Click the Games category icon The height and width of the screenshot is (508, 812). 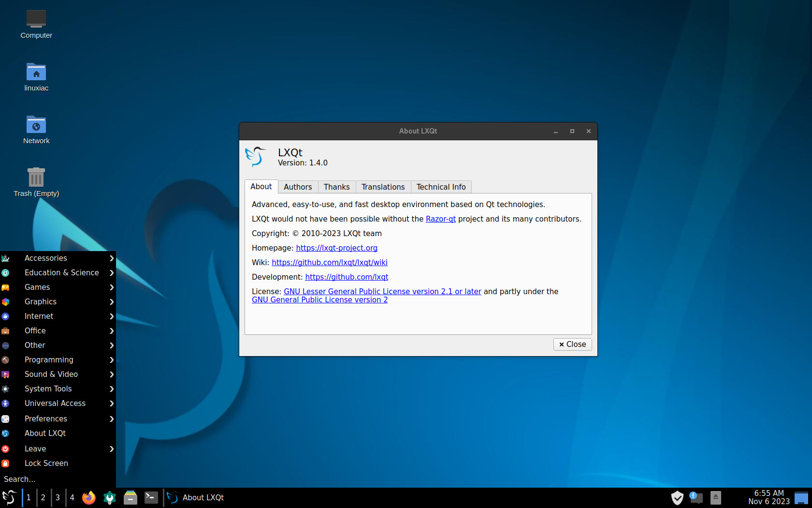6,287
